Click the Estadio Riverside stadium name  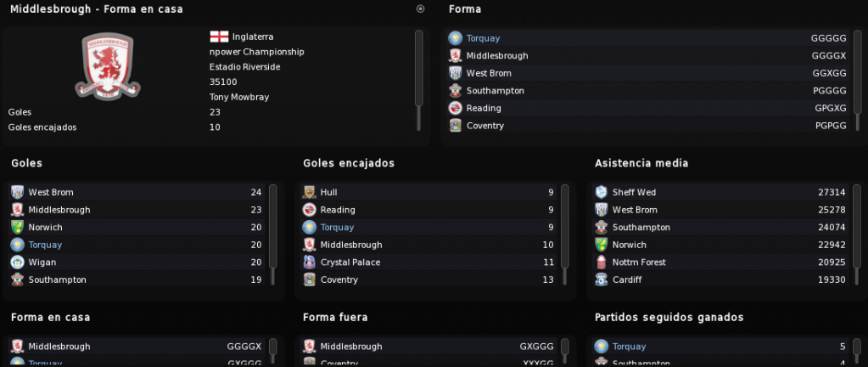244,67
